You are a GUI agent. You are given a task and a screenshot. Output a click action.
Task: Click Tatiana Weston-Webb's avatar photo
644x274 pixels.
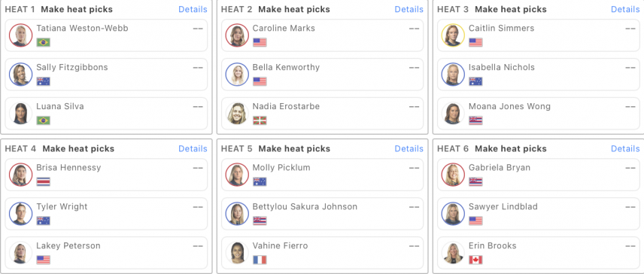click(20, 35)
